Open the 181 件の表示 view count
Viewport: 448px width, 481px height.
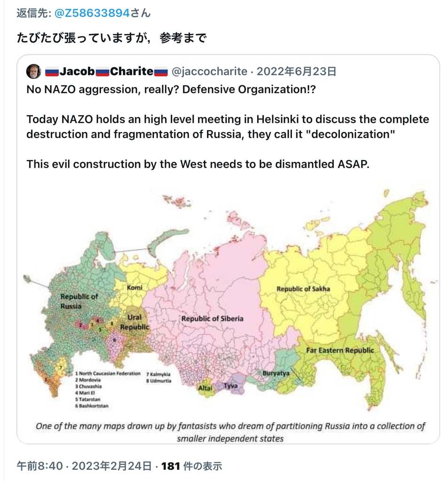point(191,466)
